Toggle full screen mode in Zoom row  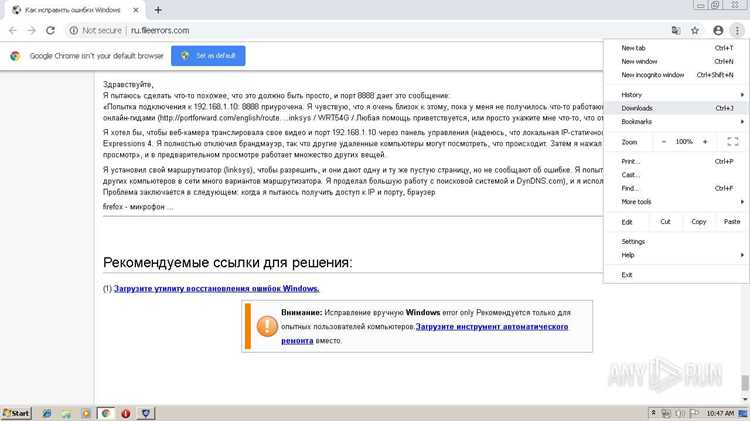[x=733, y=142]
